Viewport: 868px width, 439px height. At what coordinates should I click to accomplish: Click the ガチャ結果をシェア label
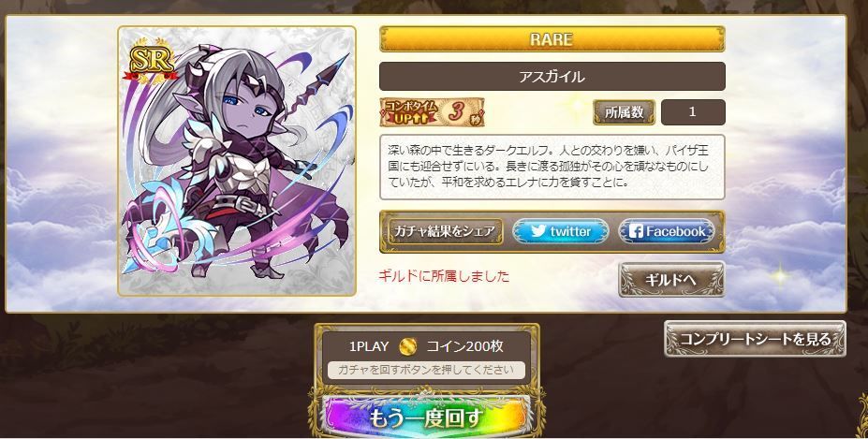445,231
